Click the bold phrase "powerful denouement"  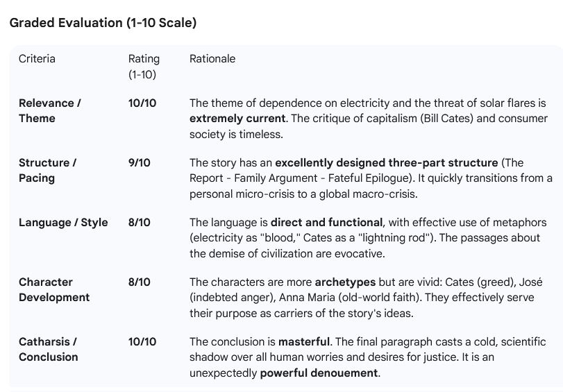[320, 373]
